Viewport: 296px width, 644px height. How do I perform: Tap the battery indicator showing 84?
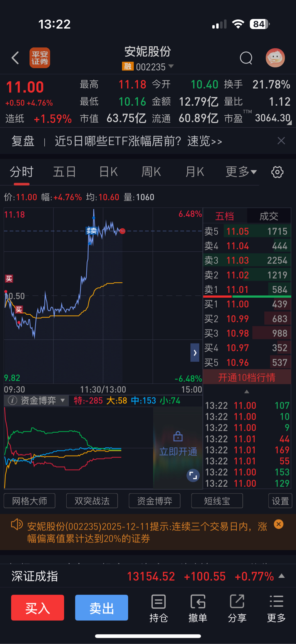pos(259,24)
